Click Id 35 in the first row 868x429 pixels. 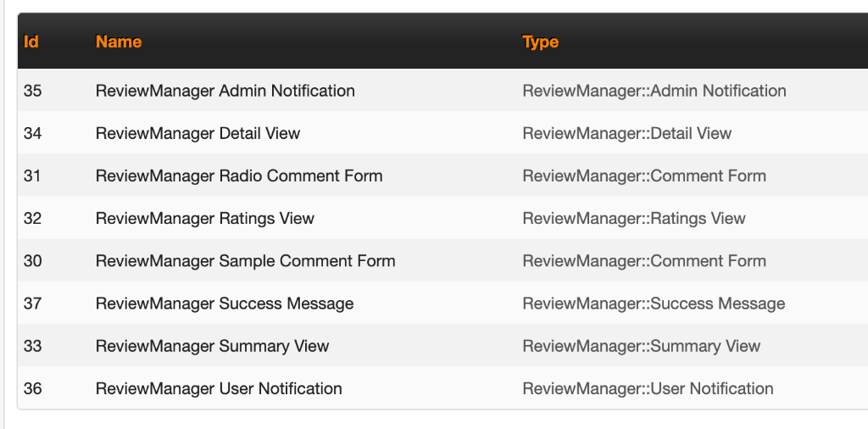32,91
